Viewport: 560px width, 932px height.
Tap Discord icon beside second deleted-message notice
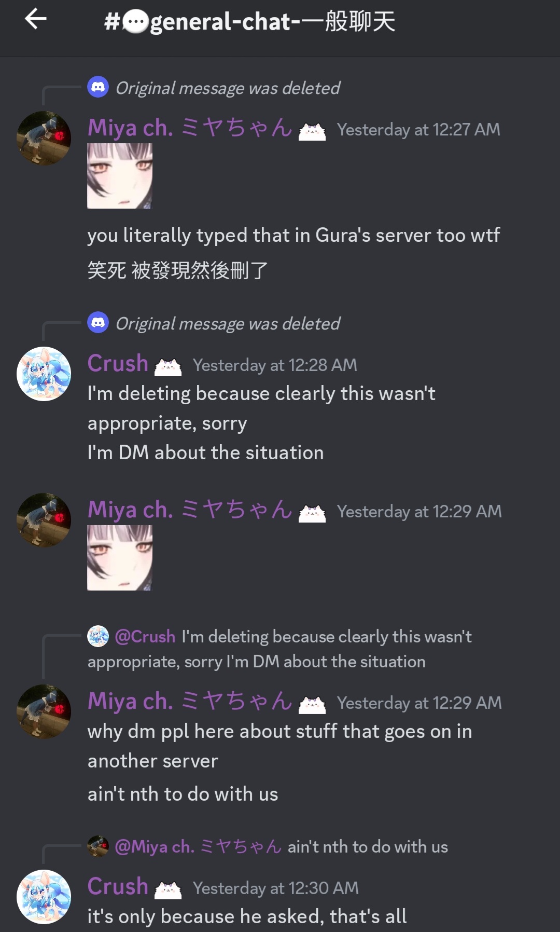(98, 323)
